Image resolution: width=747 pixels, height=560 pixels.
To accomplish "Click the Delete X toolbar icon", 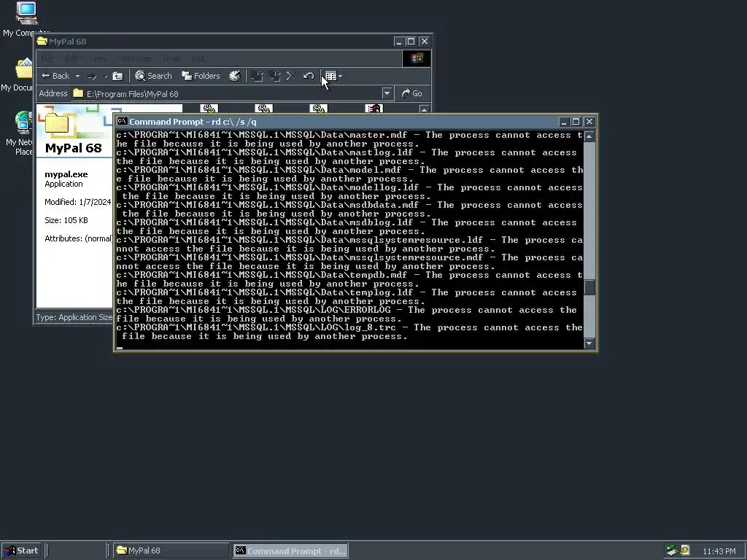I will pos(291,76).
